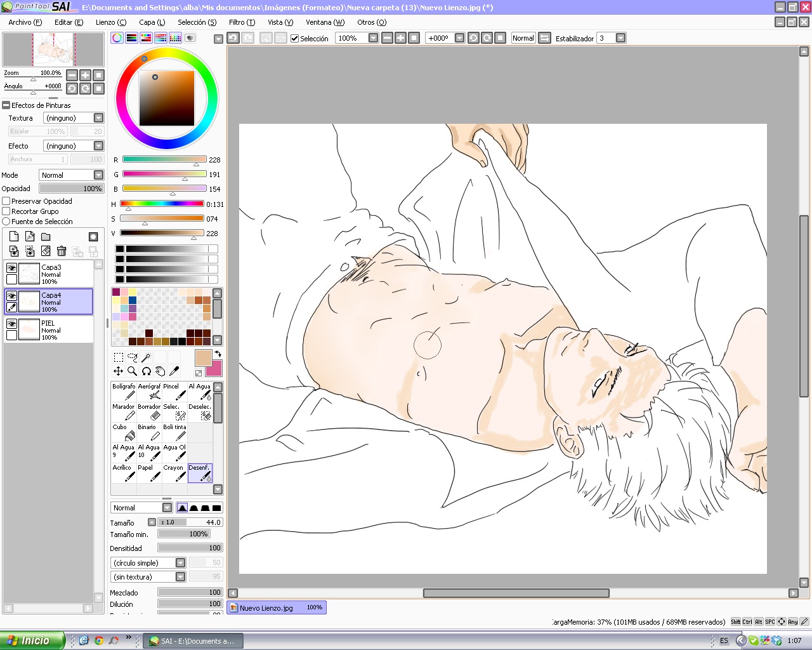The width and height of the screenshot is (812, 650).
Task: Select the eyedropper color picker tool
Action: (174, 371)
